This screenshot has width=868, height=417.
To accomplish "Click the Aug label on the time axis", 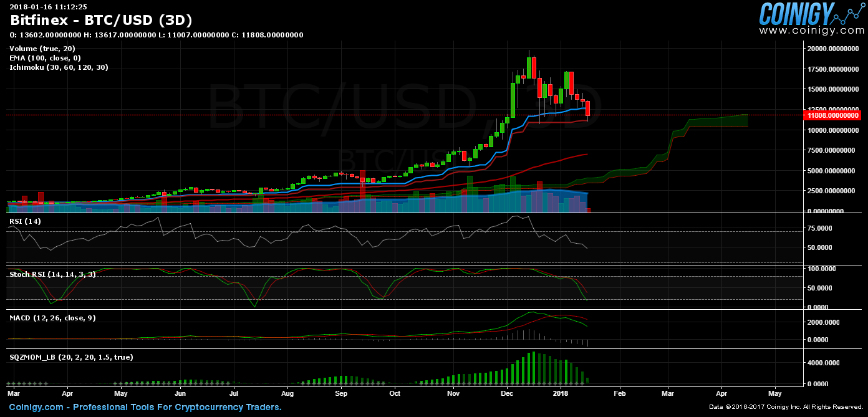I will point(287,394).
